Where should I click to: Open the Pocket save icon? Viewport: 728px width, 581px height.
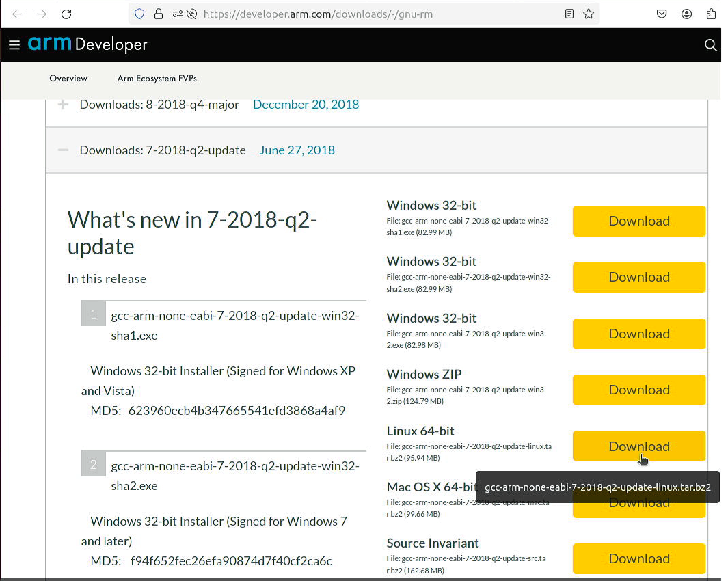[x=662, y=14]
